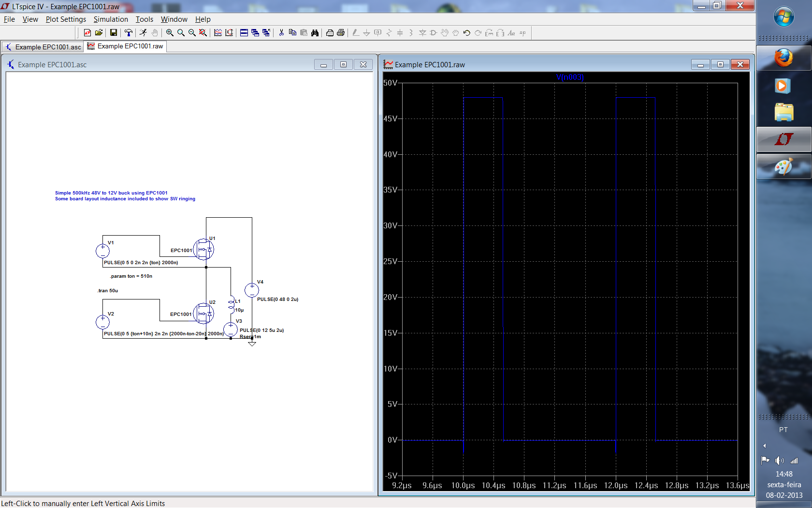This screenshot has height=508, width=812.
Task: Click the .tran 50u directive
Action: point(108,291)
